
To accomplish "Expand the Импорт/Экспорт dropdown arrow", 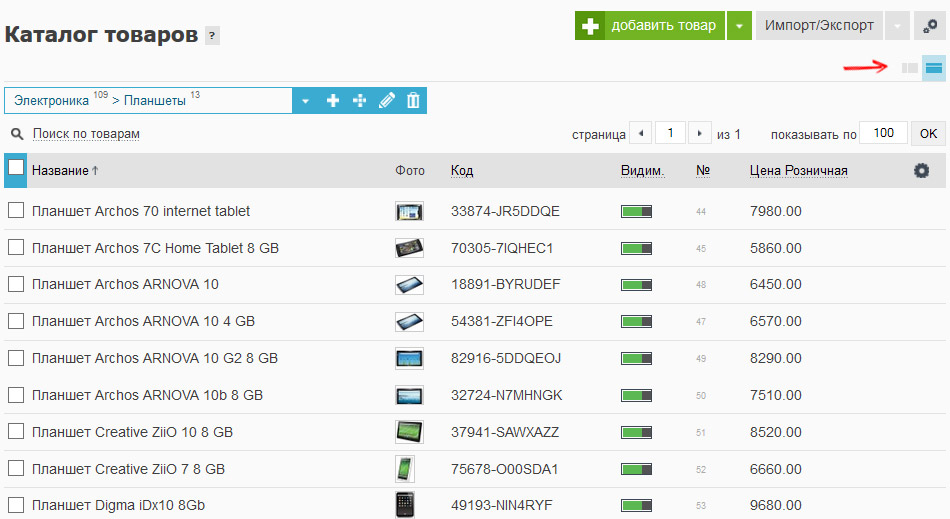I will pyautogui.click(x=897, y=26).
